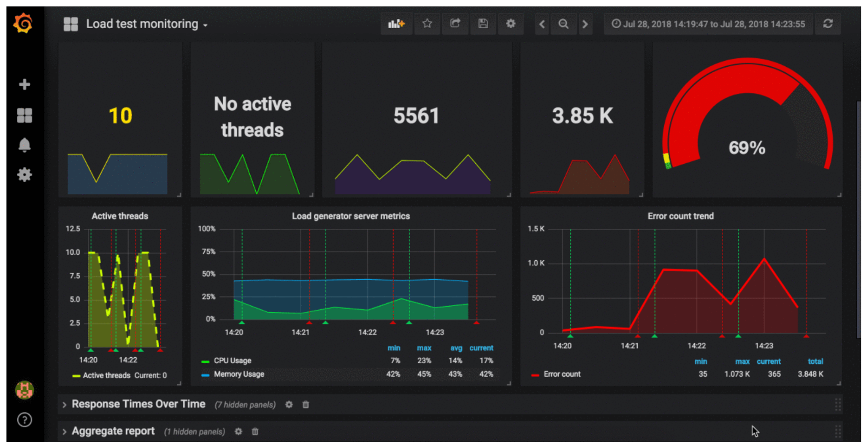Image resolution: width=868 pixels, height=448 pixels.
Task: Open dashboard settings gear in top bar
Action: (511, 24)
